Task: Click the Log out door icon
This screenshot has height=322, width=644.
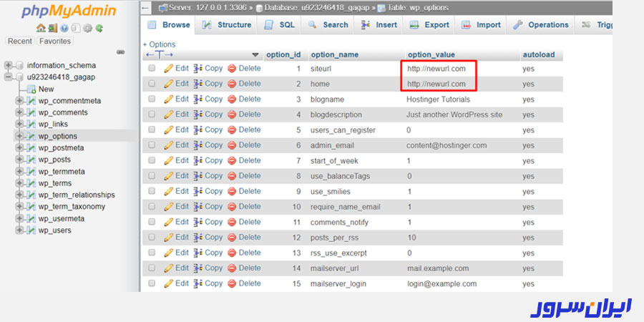Action: (52, 29)
